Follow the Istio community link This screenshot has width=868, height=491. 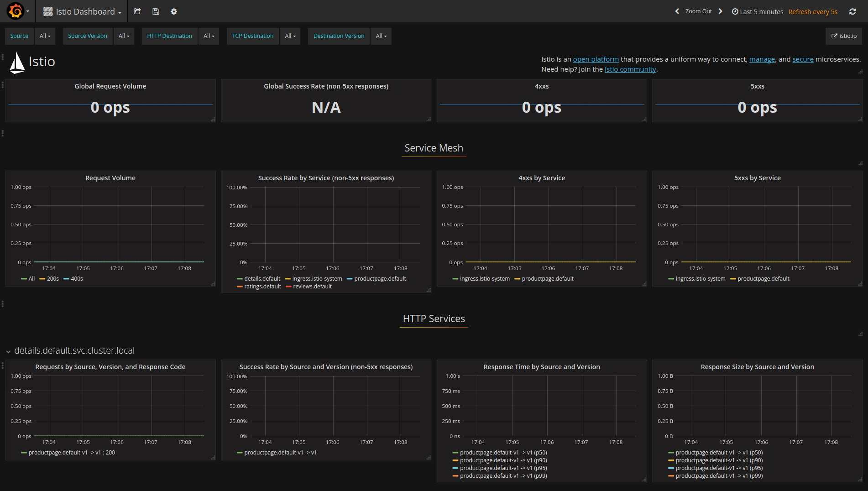point(630,69)
